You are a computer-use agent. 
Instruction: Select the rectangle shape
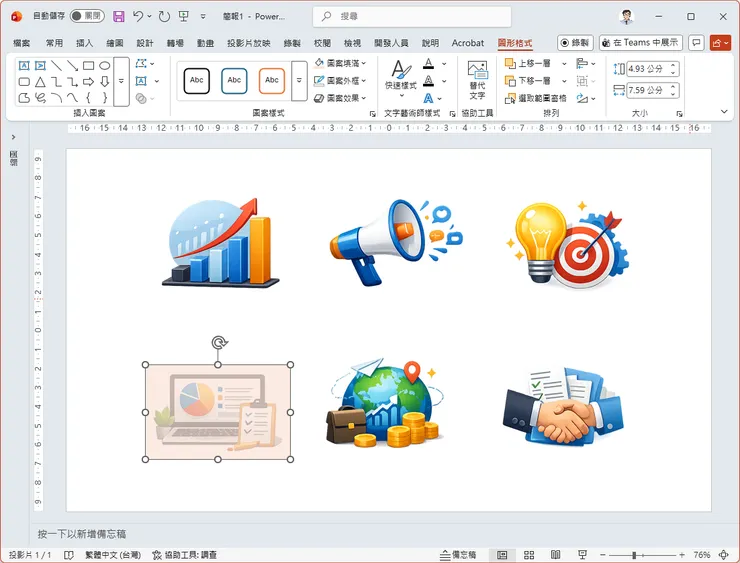(88, 66)
